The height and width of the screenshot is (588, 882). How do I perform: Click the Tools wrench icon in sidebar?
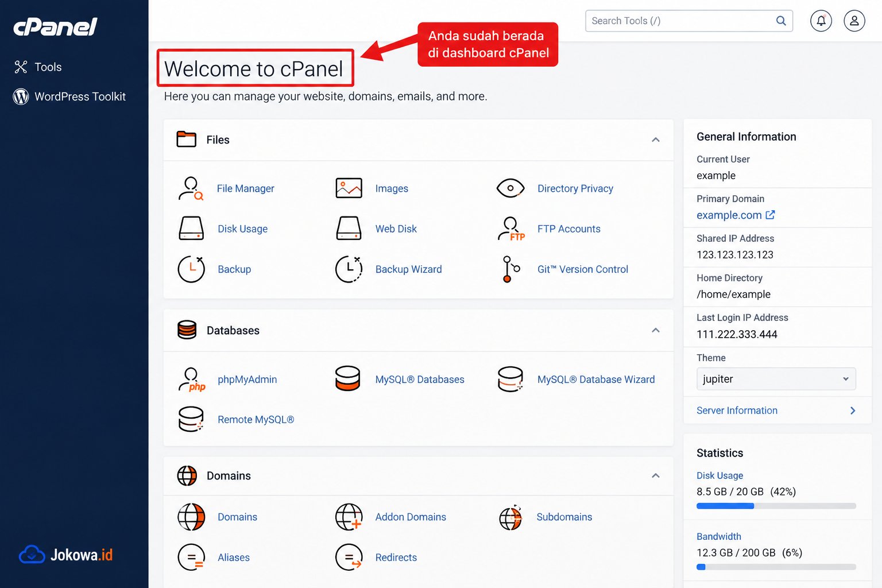[x=21, y=67]
